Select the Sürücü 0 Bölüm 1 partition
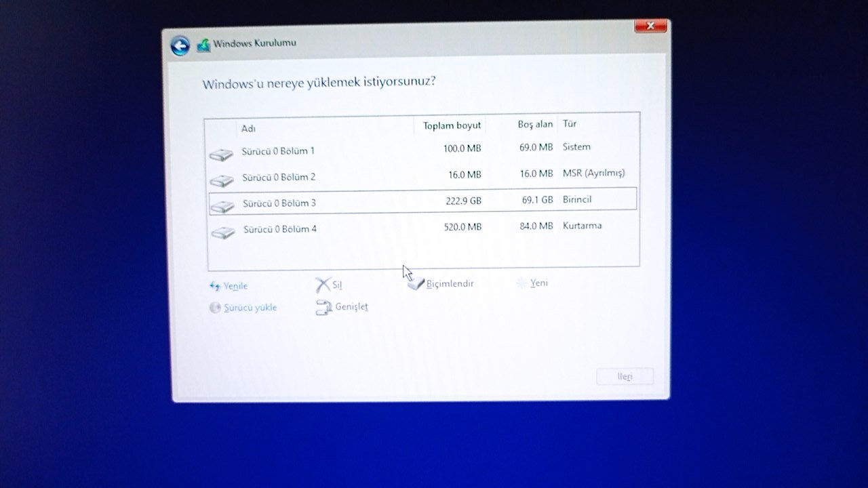 coord(422,150)
